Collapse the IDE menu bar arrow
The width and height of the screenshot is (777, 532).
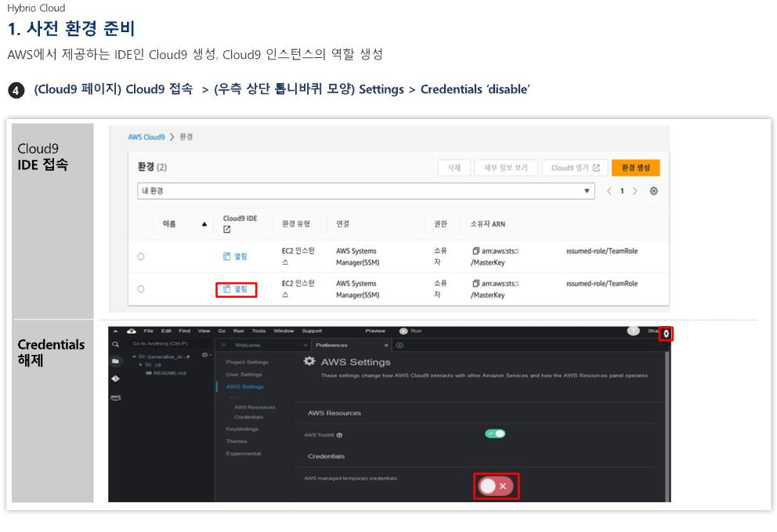(115, 331)
